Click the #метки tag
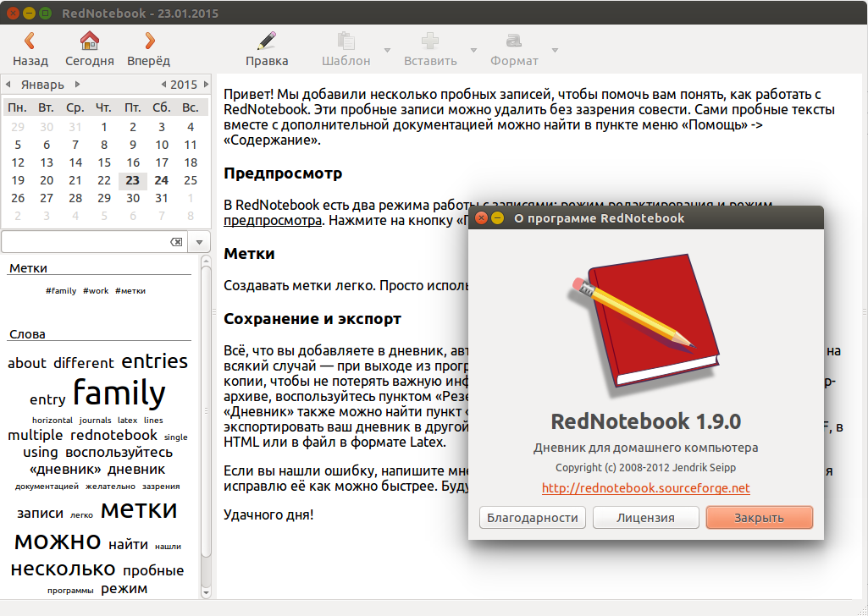This screenshot has width=868, height=616. 130,291
